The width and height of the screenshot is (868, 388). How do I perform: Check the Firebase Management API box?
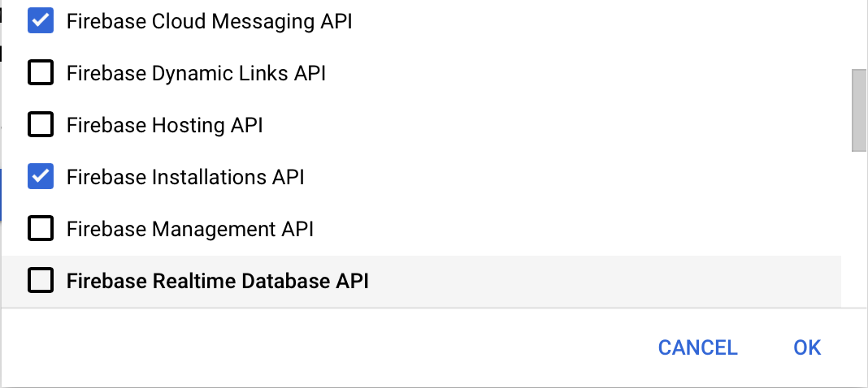(x=41, y=229)
